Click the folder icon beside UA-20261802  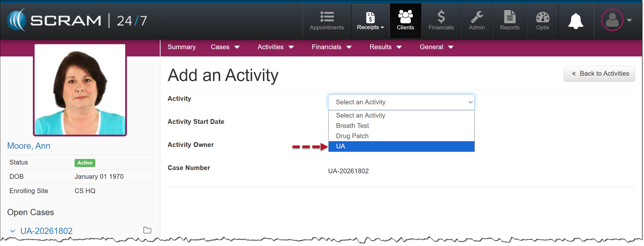pos(147,230)
